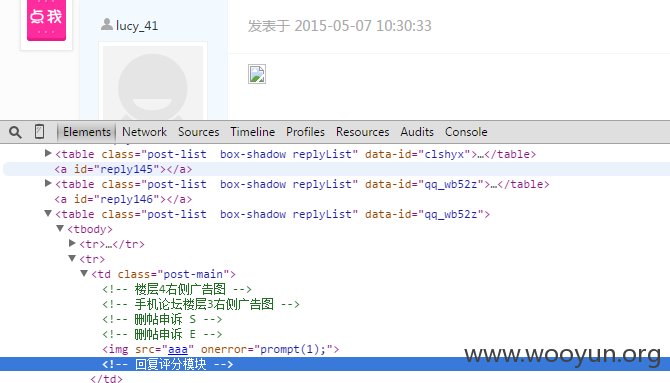Collapse the tbody node
This screenshot has height=383, width=670.
click(x=60, y=229)
